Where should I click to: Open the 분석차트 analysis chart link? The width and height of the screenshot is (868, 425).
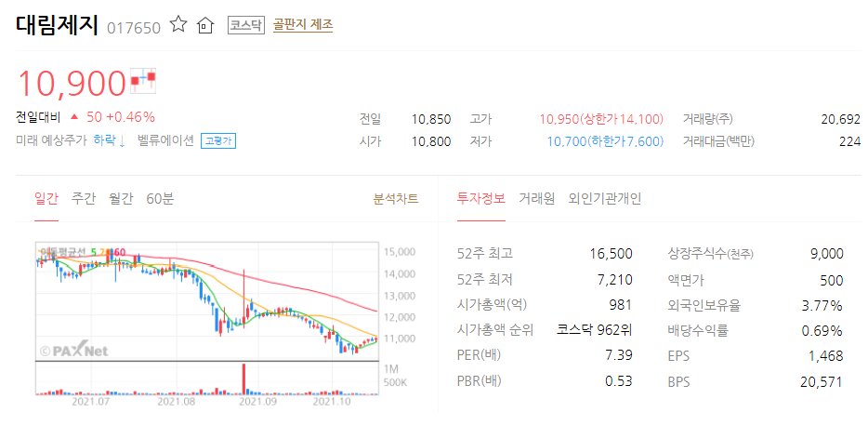pos(396,198)
